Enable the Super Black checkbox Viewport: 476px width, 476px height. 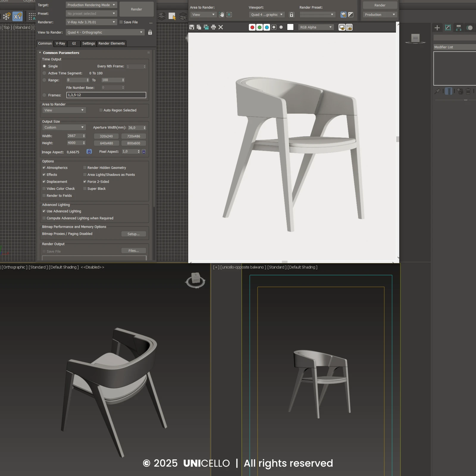tap(85, 189)
